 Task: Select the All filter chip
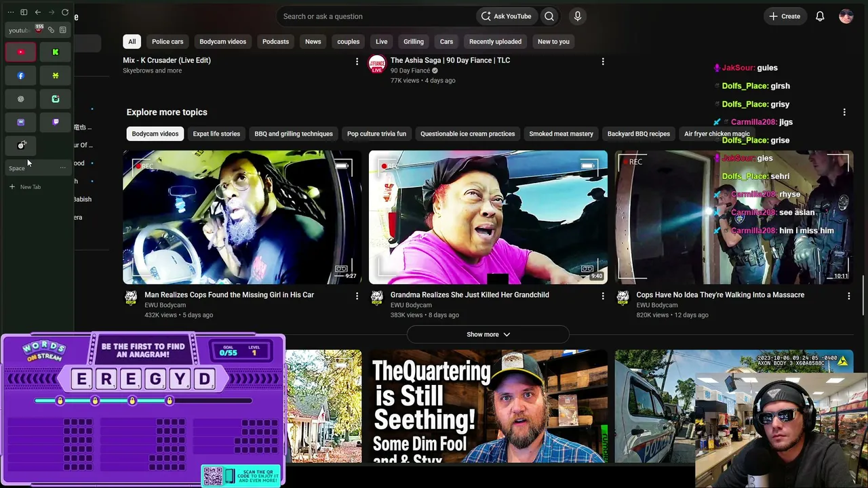click(132, 41)
